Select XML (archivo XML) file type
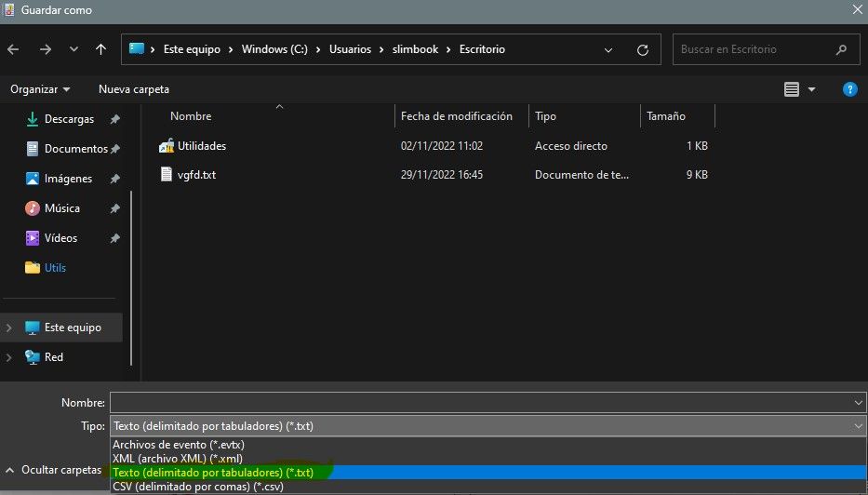This screenshot has height=495, width=868. (178, 459)
